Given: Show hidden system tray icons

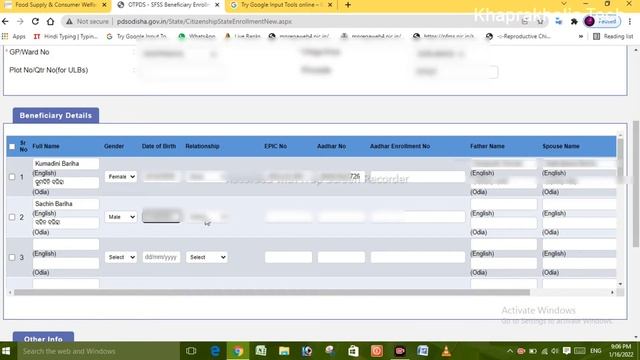Looking at the screenshot, I should tap(510, 351).
